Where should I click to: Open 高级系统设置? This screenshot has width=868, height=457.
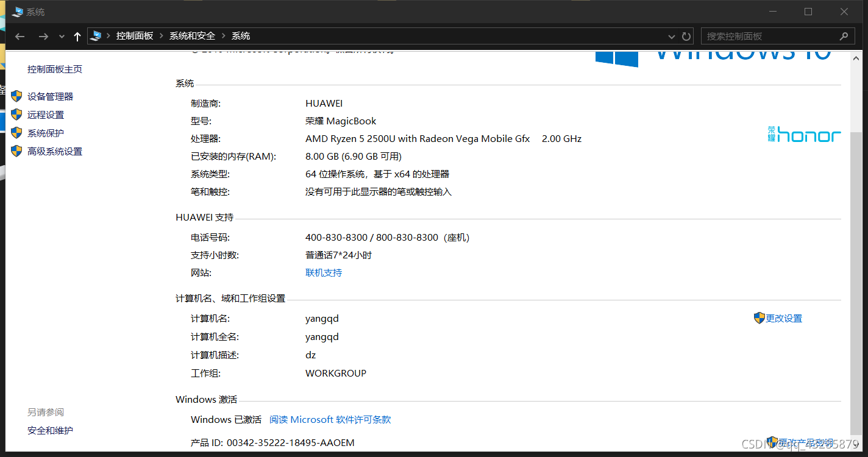pyautogui.click(x=55, y=152)
